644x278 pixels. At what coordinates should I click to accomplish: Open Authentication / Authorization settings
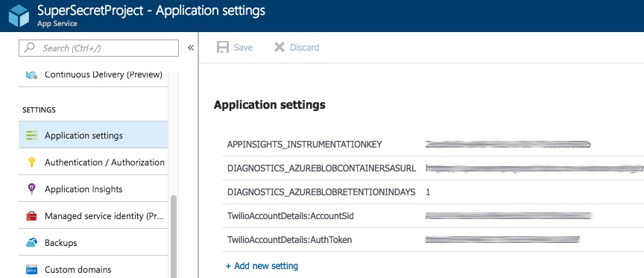pos(93,162)
